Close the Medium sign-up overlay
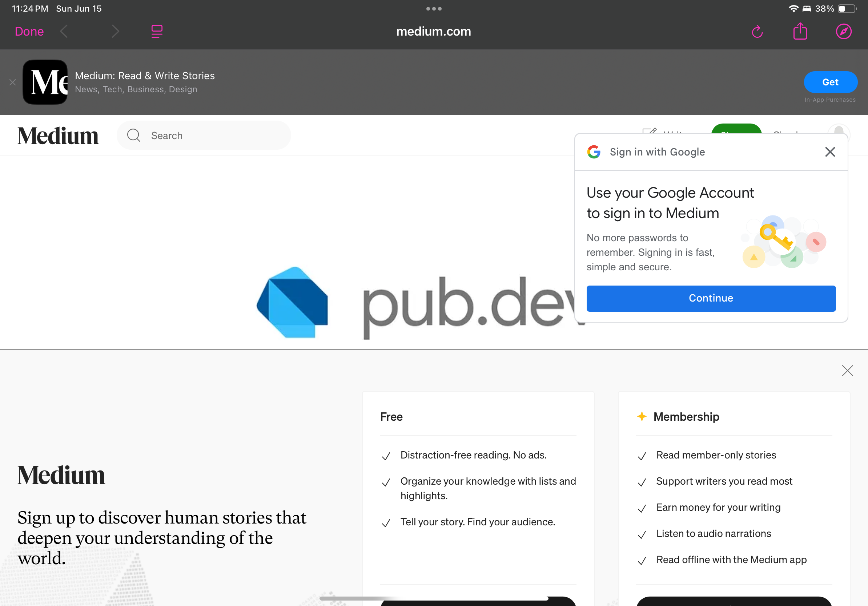 click(847, 371)
